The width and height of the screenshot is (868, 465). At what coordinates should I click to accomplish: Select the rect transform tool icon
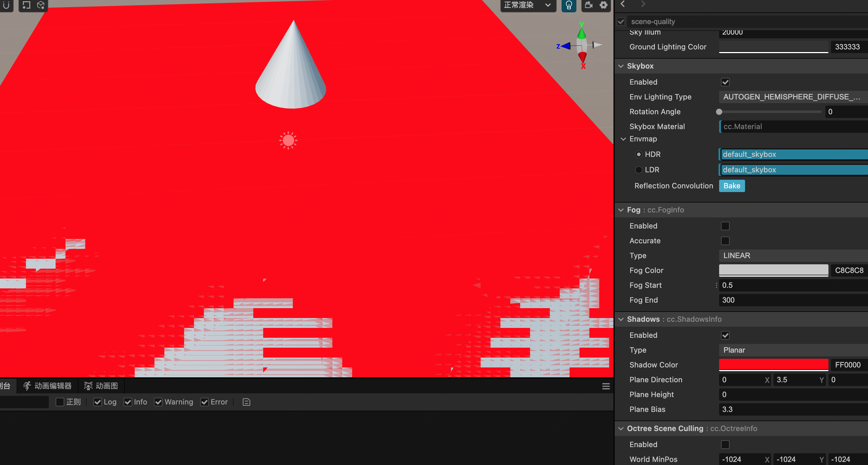tap(26, 5)
